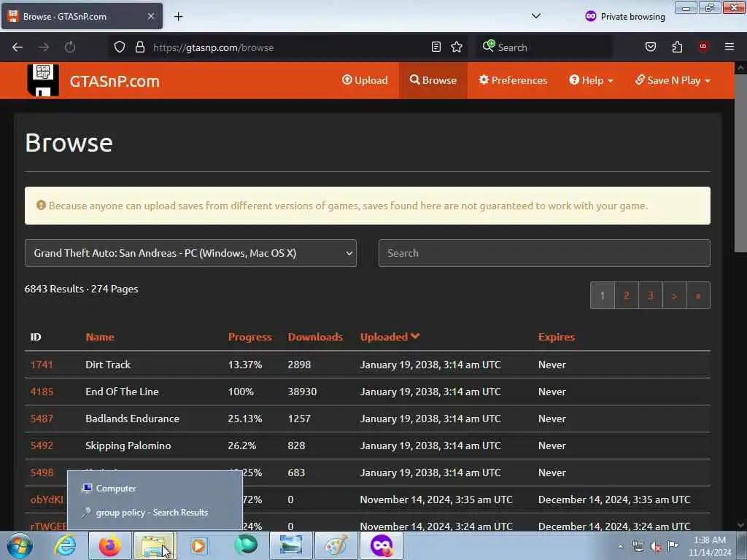Click the address bar URL
747x560 pixels.
[x=213, y=47]
